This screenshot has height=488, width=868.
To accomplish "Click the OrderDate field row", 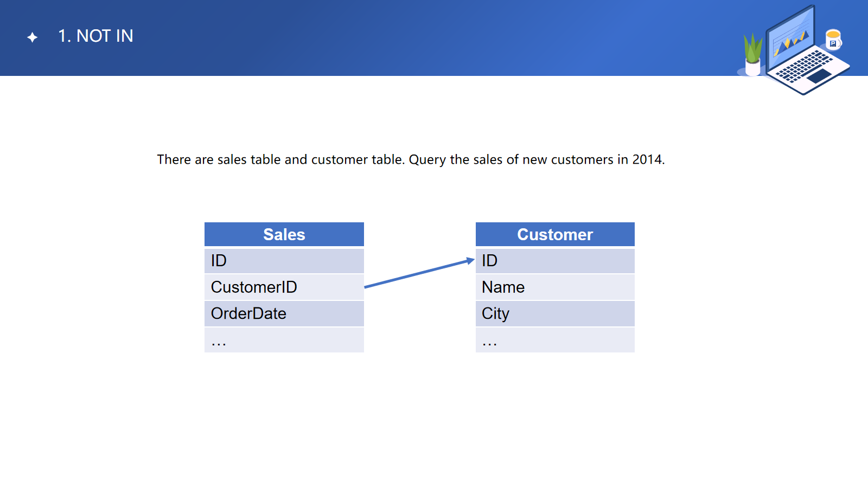I will (x=284, y=313).
